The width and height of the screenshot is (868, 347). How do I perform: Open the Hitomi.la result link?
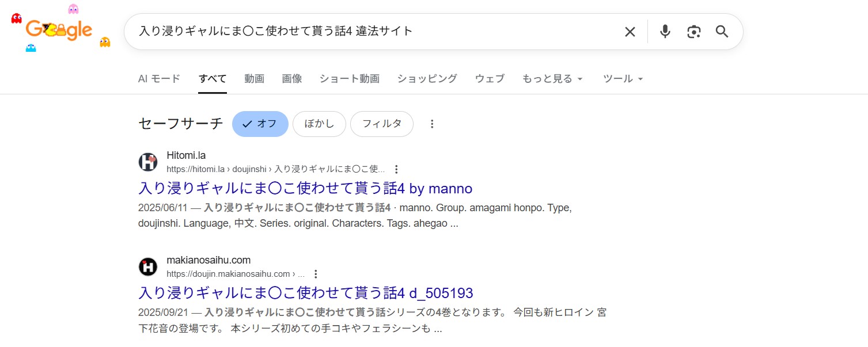(305, 188)
